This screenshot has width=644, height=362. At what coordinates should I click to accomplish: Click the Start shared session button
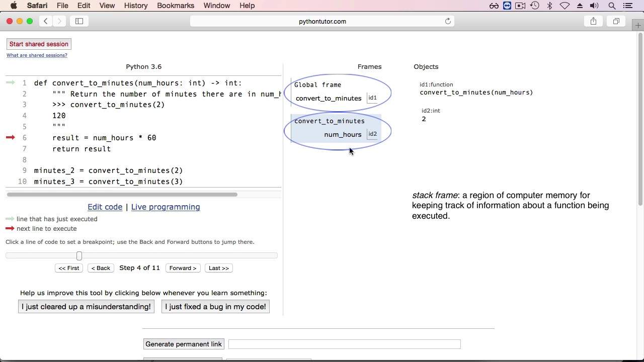click(x=39, y=44)
